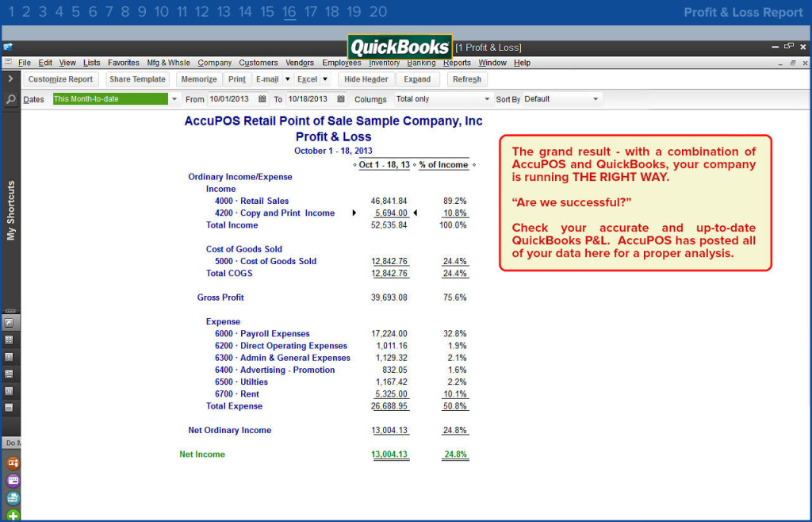Click the bar chart icon in the left sidebar
812x522 pixels.
click(x=10, y=391)
